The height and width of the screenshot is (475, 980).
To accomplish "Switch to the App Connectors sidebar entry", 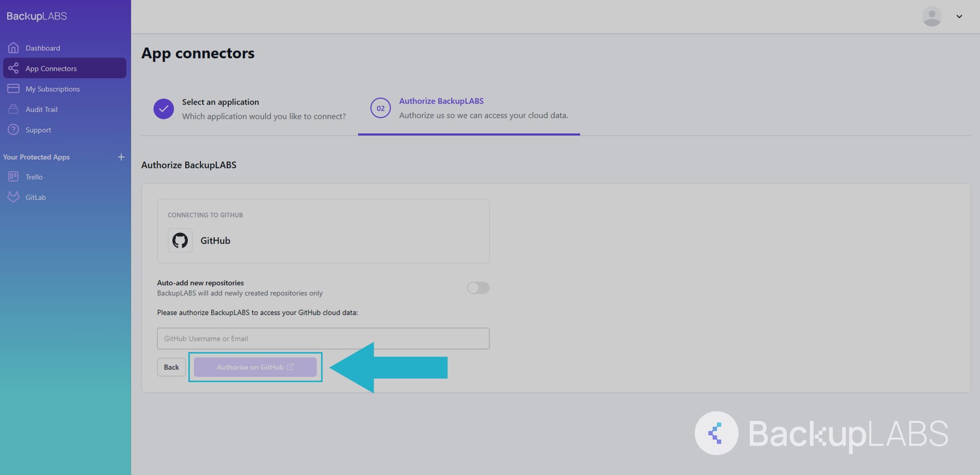I will click(x=51, y=68).
